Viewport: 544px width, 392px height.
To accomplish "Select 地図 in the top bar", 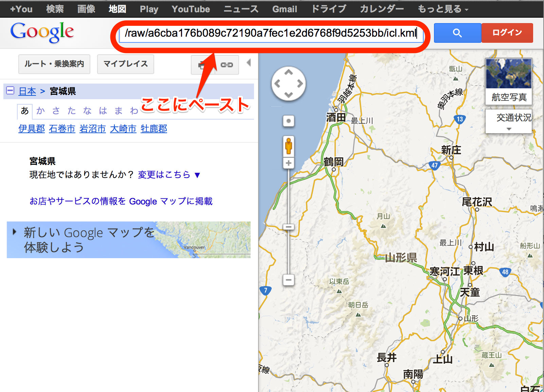I will click(117, 9).
